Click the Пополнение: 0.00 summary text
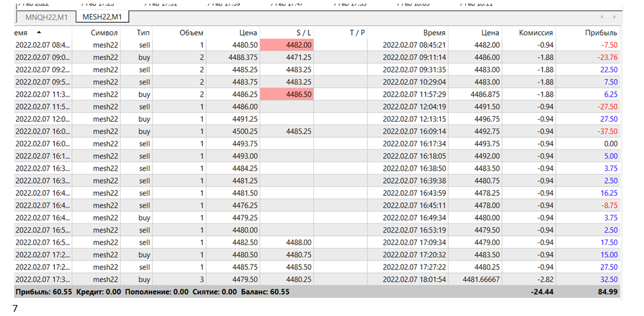 (x=157, y=292)
